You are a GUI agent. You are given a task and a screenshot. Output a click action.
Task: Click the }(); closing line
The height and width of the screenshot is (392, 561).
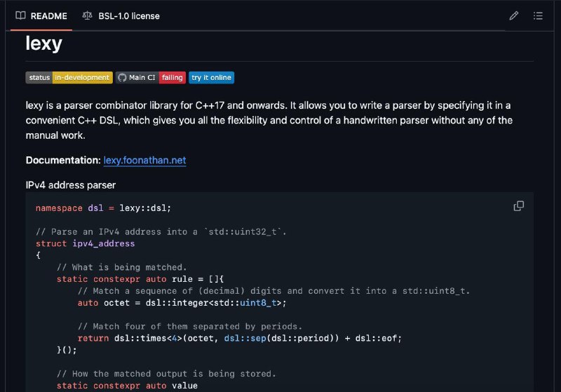point(67,350)
